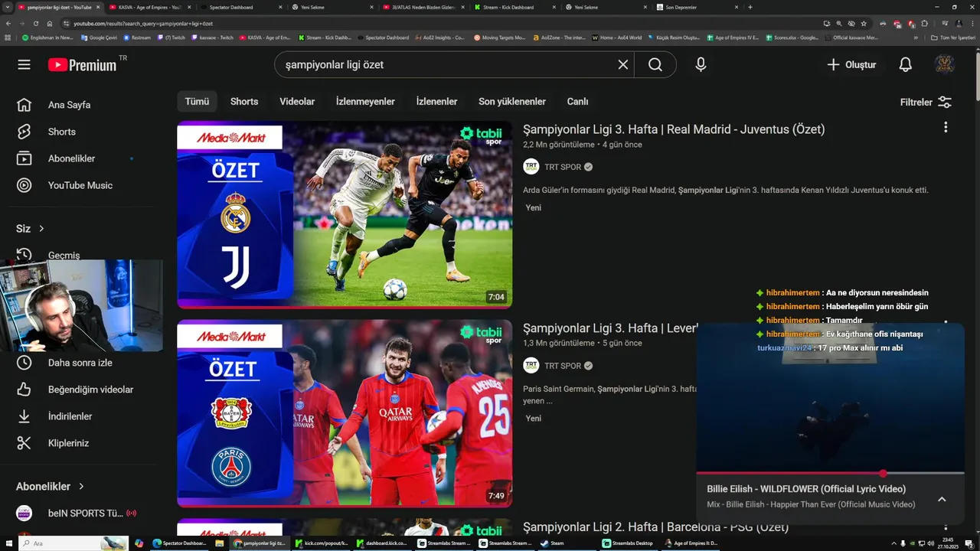Image resolution: width=980 pixels, height=551 pixels.
Task: Start voice search with microphone icon
Action: coord(701,65)
